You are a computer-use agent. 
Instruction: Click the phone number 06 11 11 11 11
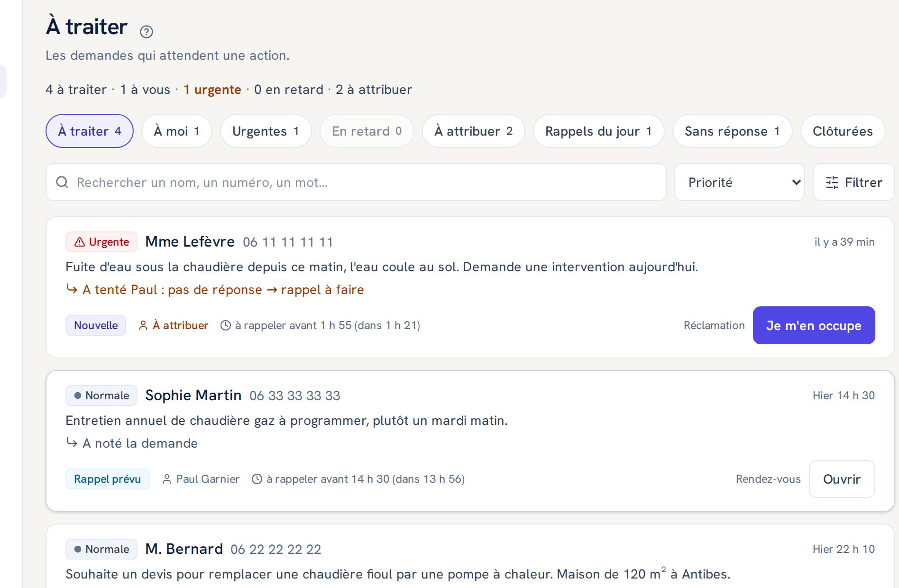(x=288, y=242)
